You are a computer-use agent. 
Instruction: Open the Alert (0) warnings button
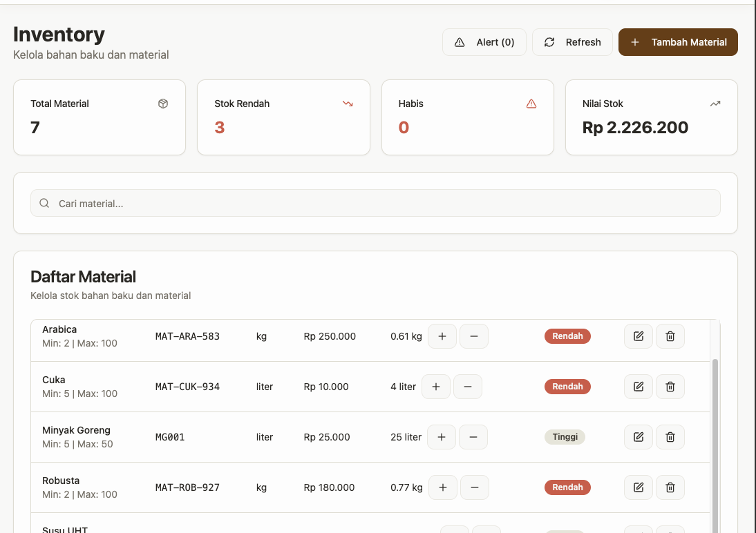pos(484,42)
